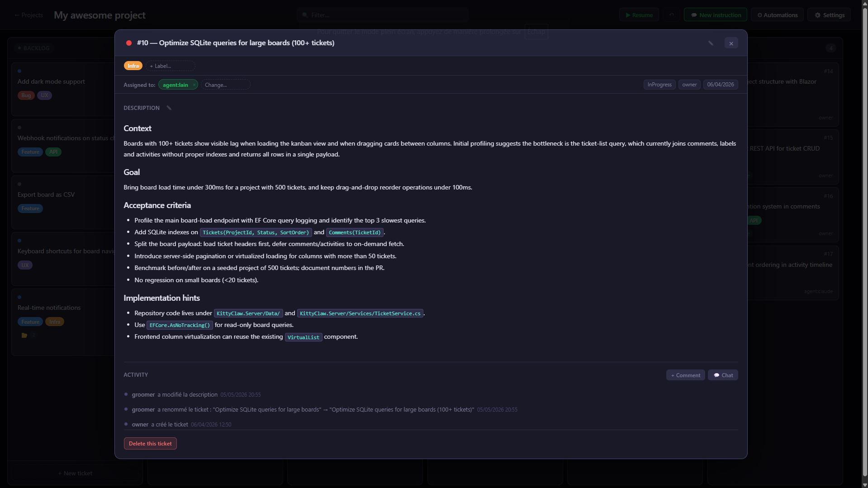Open Settings gear in background toolbar
Viewport: 868px width, 488px height.
[829, 15]
